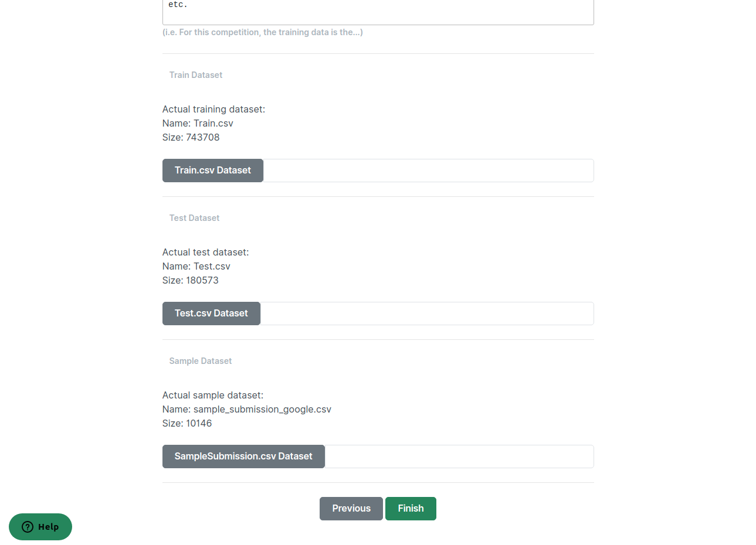
Task: Click the Test Dataset section heading
Action: tap(194, 218)
